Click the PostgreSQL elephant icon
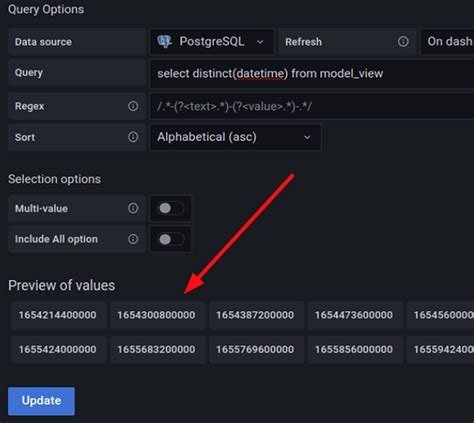 [164, 42]
